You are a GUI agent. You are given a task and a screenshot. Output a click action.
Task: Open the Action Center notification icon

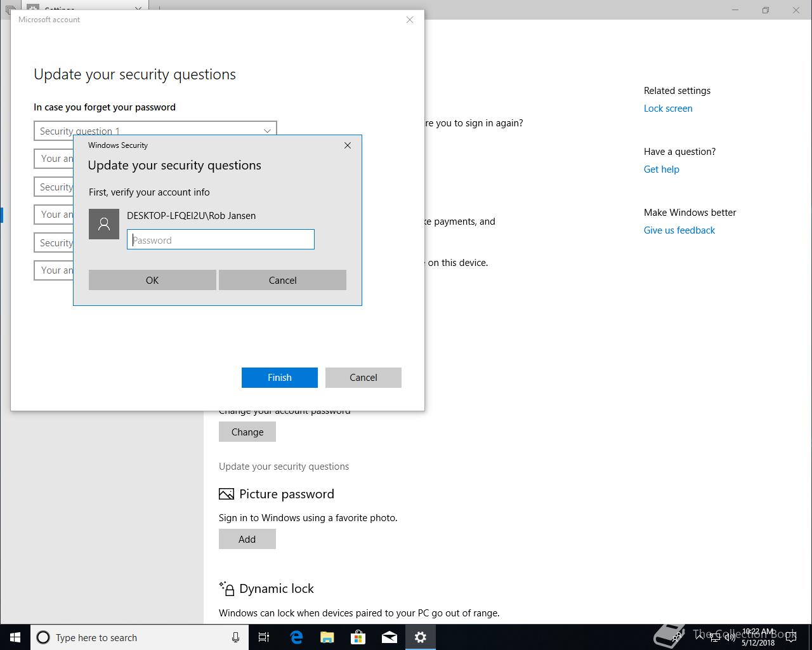790,637
